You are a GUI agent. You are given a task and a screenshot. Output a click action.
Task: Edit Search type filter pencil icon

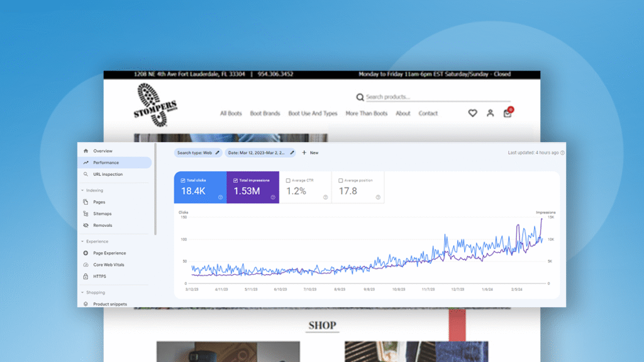coord(217,153)
